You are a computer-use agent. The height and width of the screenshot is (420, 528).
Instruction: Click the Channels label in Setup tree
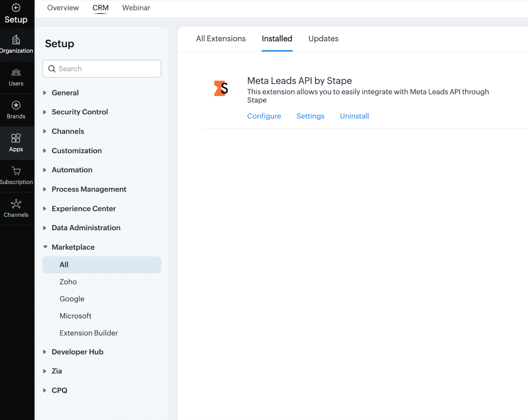pyautogui.click(x=68, y=131)
